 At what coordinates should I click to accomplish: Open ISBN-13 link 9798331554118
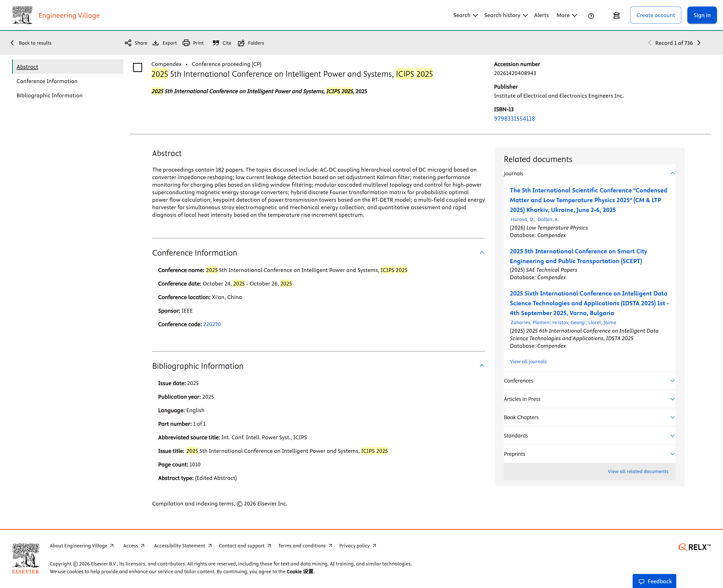[x=514, y=119]
